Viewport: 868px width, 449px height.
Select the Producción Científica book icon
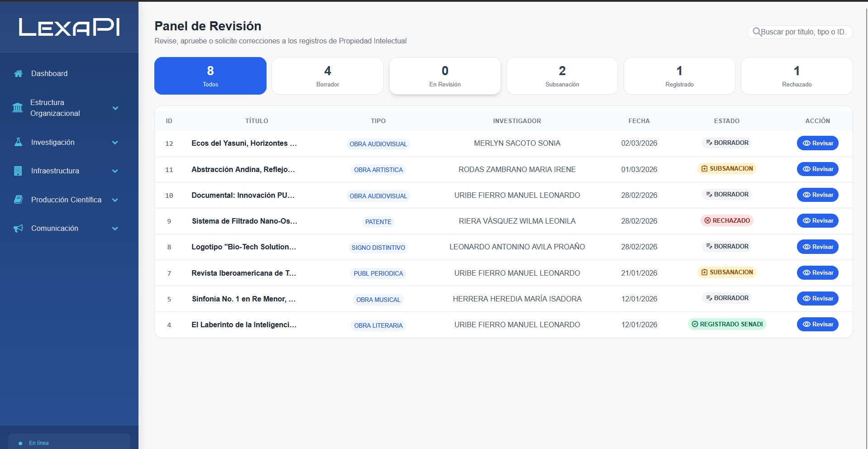tap(18, 199)
